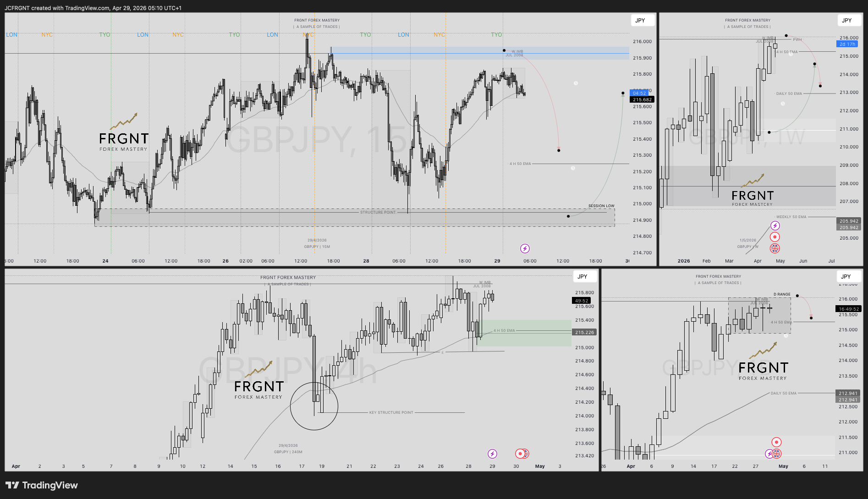868x499 pixels.
Task: Click the 4 H 50 EMA label on the 15m chart
Action: [520, 164]
